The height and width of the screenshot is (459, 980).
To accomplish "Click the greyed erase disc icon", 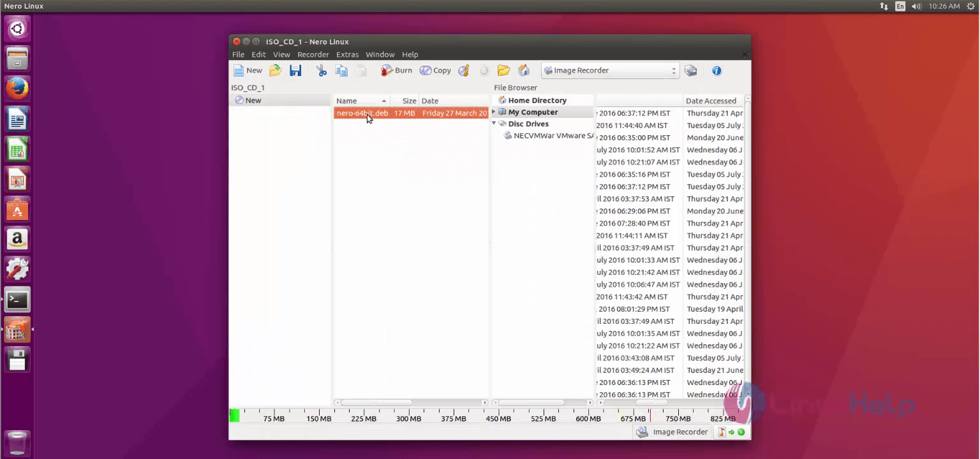I will pyautogui.click(x=484, y=71).
